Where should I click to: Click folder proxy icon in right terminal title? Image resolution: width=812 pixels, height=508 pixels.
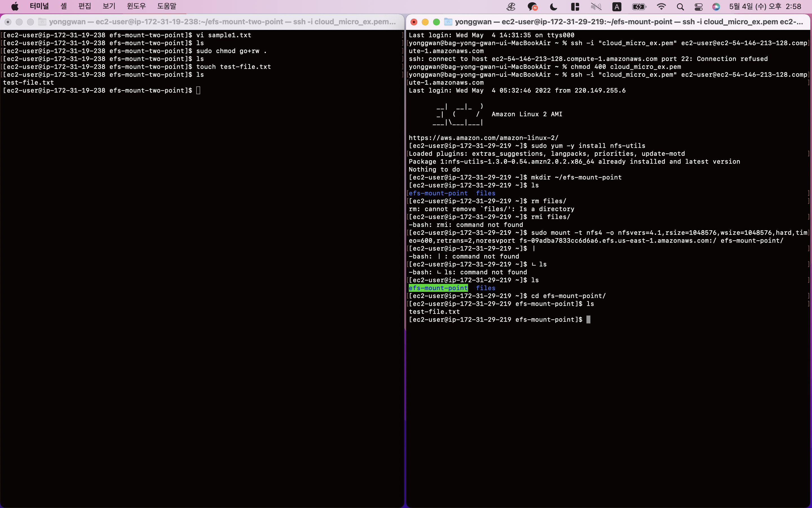(448, 22)
